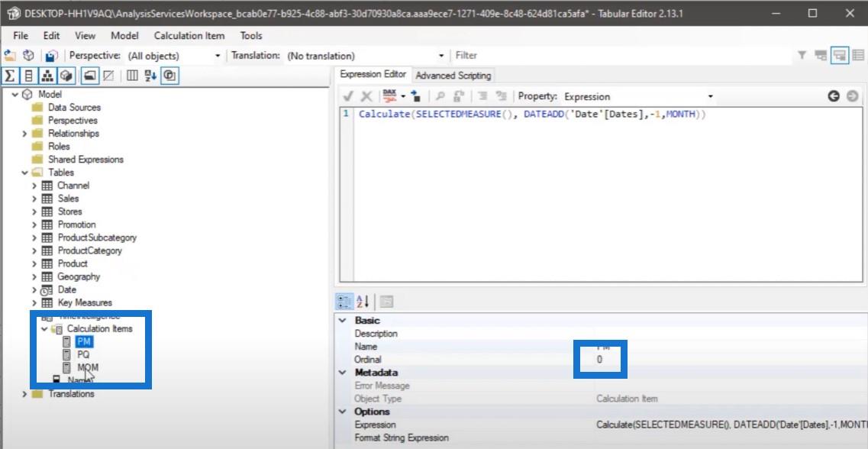Collapse the Basic property section

click(x=343, y=321)
